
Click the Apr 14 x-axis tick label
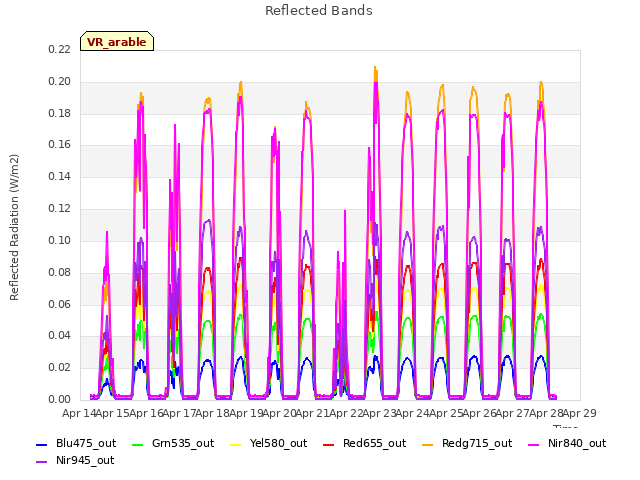coord(79,413)
